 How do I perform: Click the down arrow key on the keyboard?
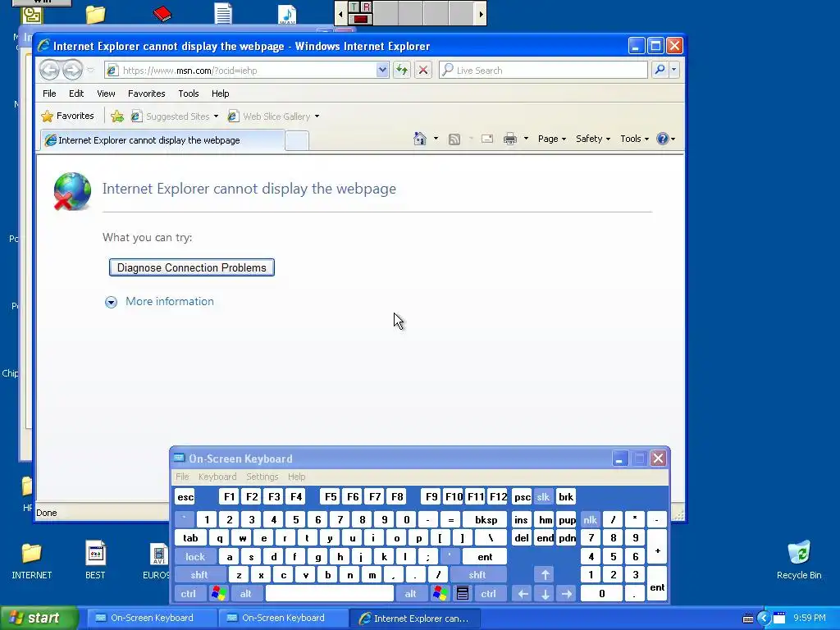click(545, 594)
